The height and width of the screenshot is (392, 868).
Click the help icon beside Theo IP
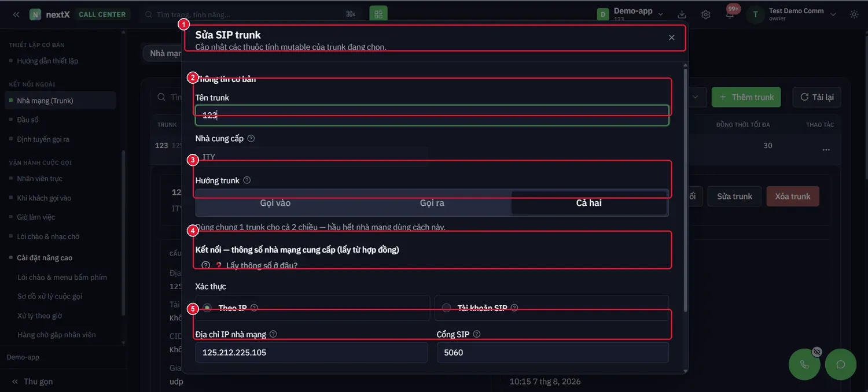[x=254, y=308]
